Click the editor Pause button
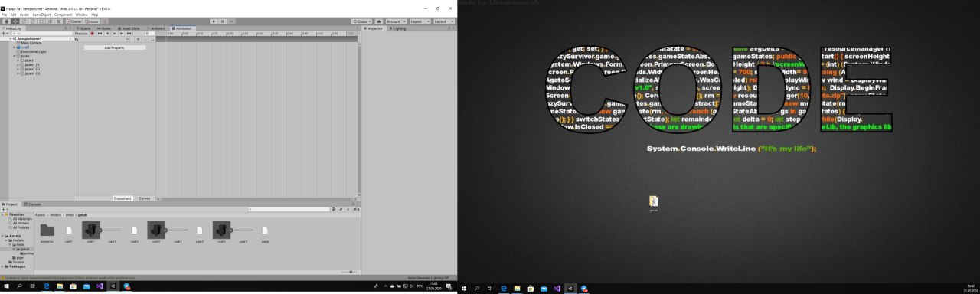The image size is (980, 294). point(222,21)
